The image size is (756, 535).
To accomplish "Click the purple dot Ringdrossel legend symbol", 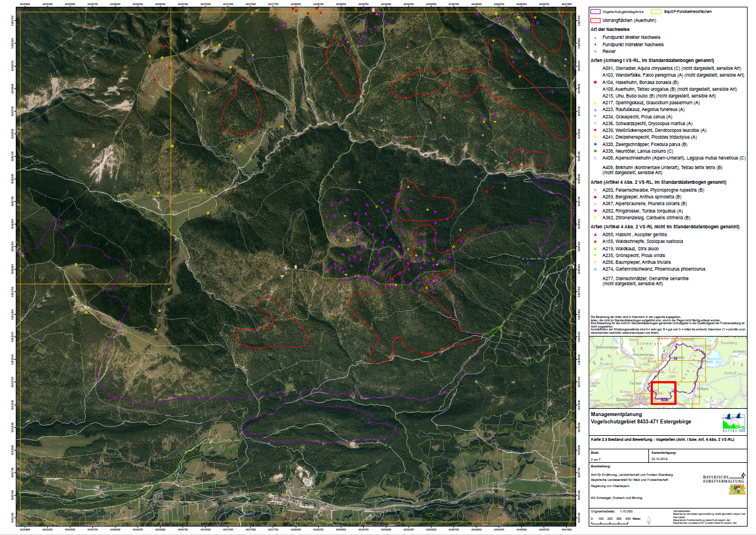I will point(595,211).
